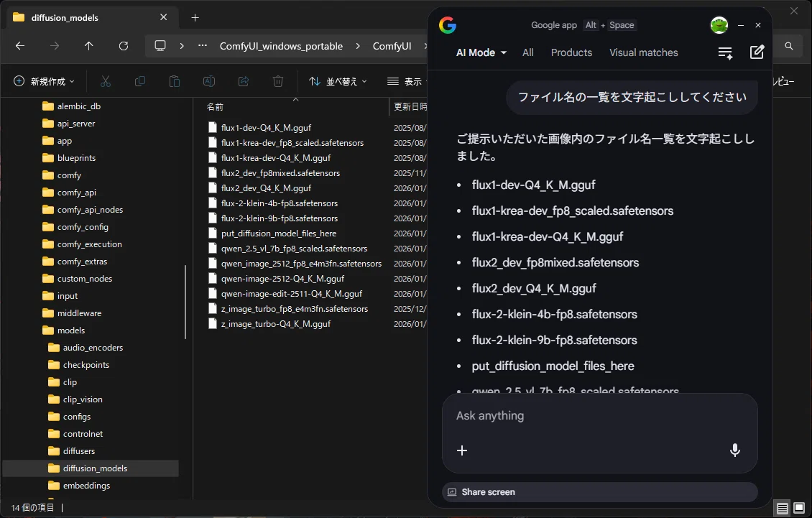This screenshot has width=812, height=518.
Task: Click the Share icon in toolbar
Action: tap(244, 81)
